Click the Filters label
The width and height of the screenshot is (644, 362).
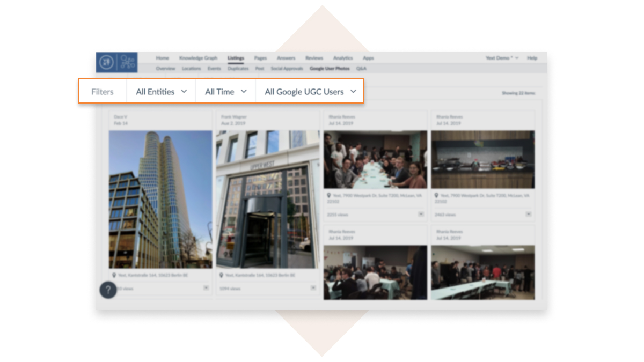pyautogui.click(x=102, y=92)
